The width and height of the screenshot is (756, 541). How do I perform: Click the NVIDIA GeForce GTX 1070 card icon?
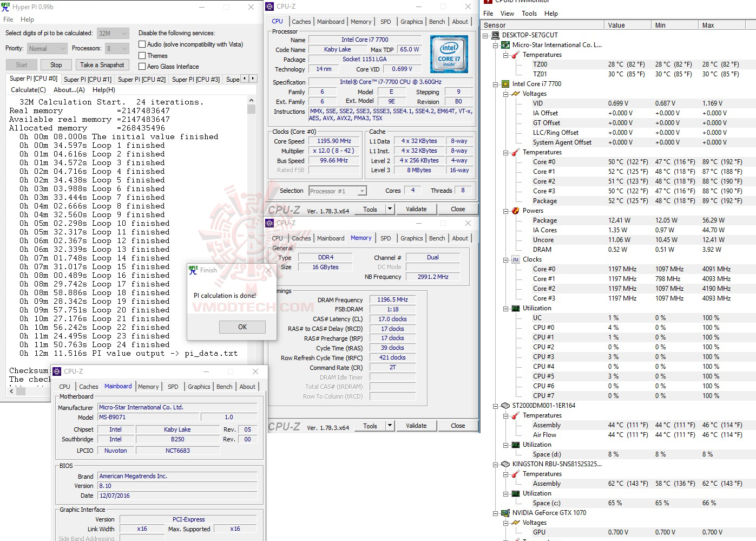point(505,513)
